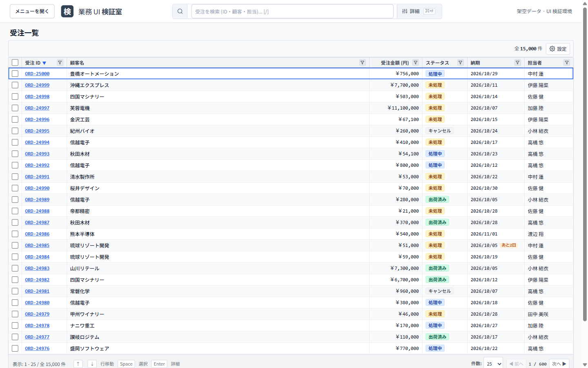Screen dimensions: 588x368
Task: Click the down arrow row-move key
Action: 92,364
